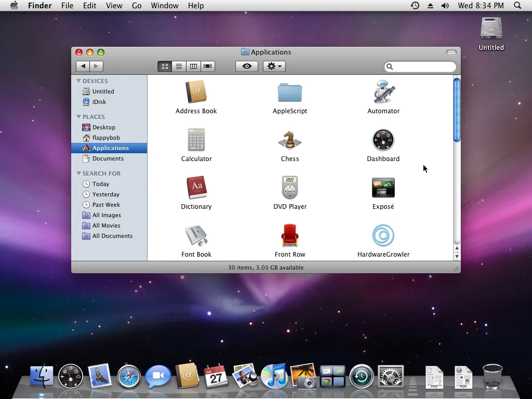Launch Mail from the Dock
This screenshot has height=399, width=532.
coord(100,376)
